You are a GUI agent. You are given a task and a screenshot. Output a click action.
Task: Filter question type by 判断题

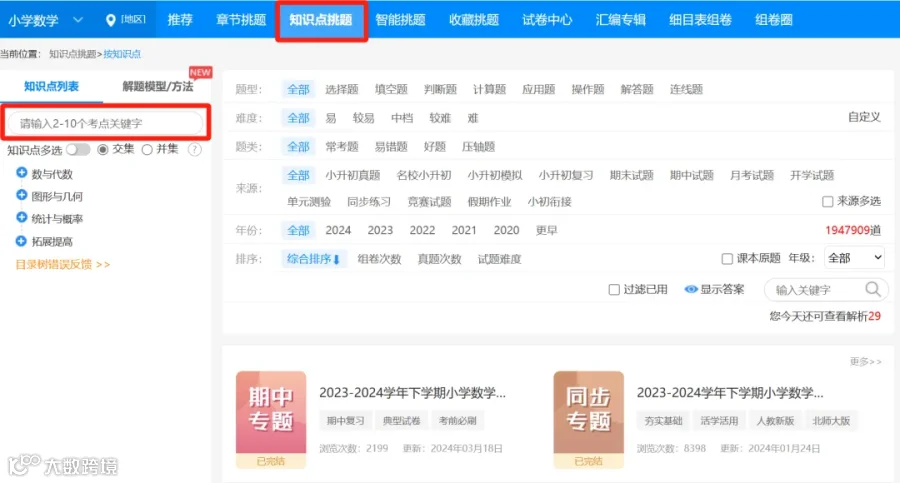pyautogui.click(x=440, y=90)
